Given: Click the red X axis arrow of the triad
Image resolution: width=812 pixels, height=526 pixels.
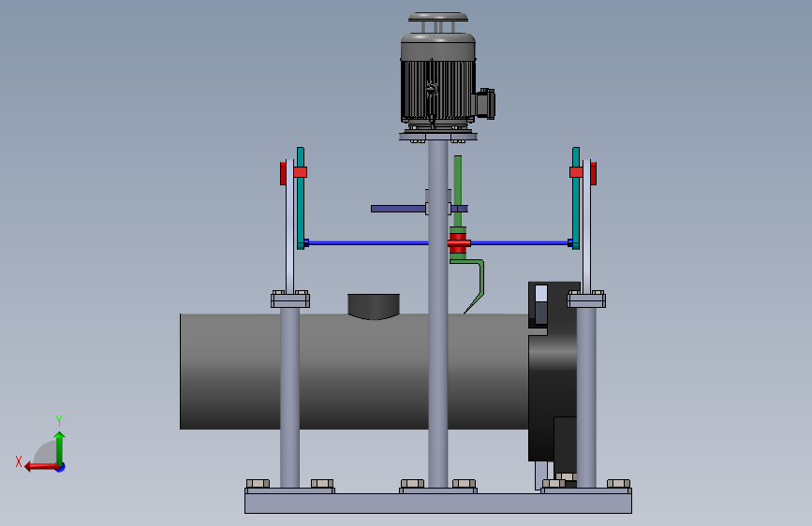Looking at the screenshot, I should coord(41,467).
